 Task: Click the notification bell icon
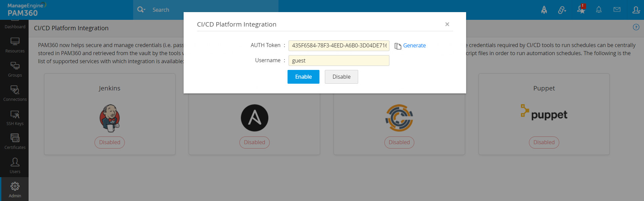click(599, 10)
